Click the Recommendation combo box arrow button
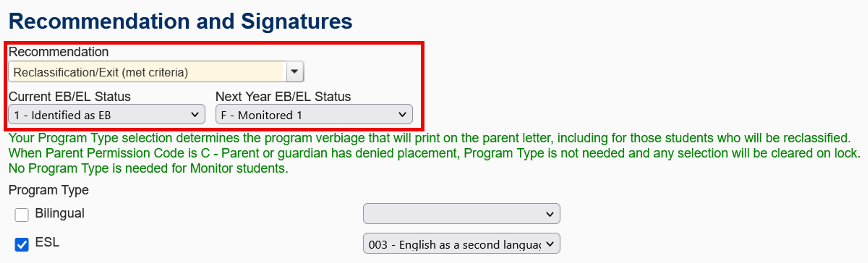 295,71
